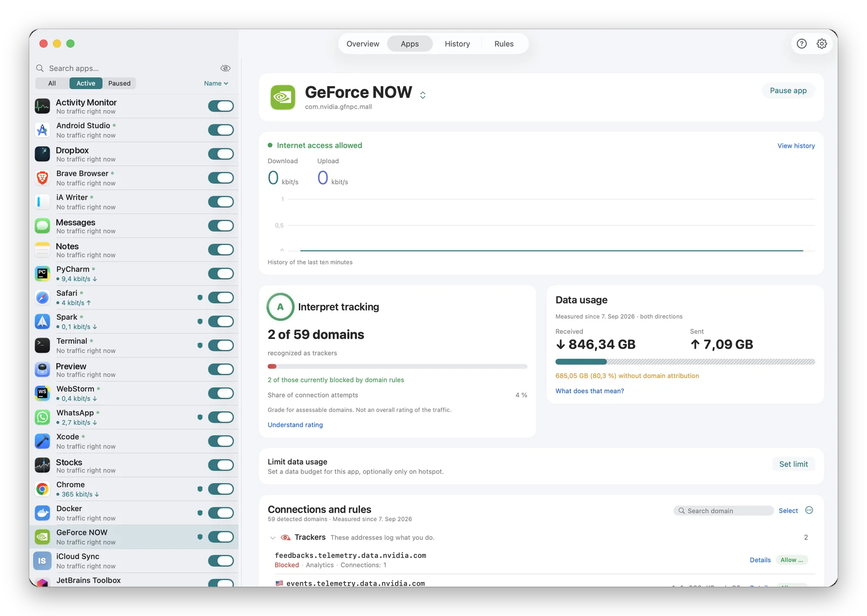Switch to the History tab
This screenshot has height=616, width=867.
coord(457,44)
